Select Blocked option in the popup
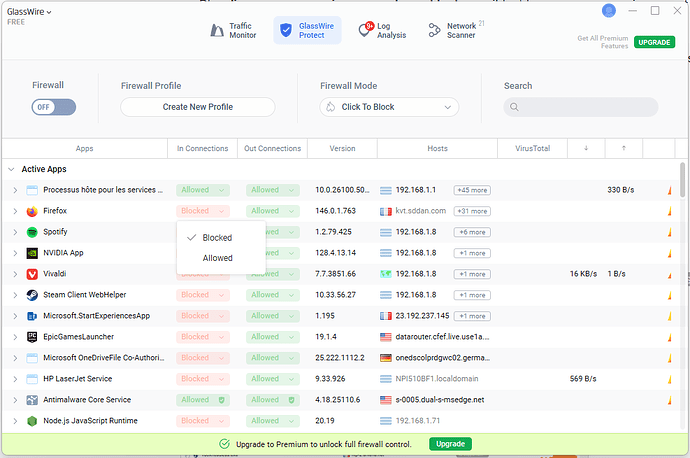The width and height of the screenshot is (690, 458). point(217,238)
